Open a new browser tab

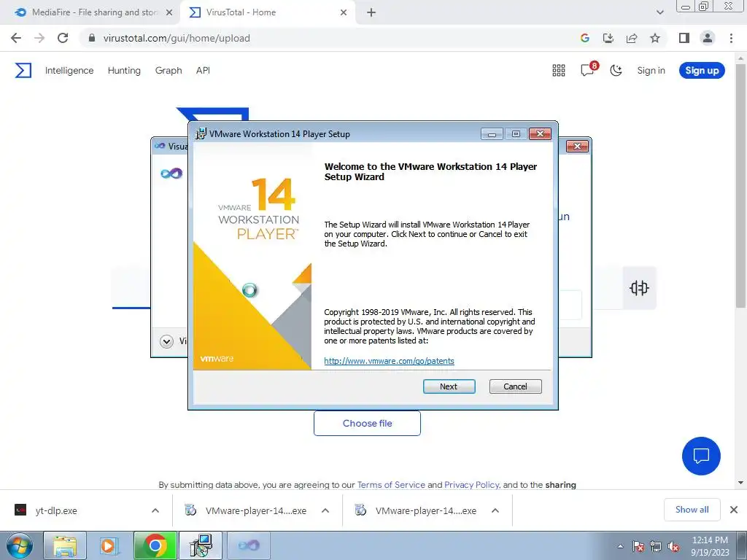point(371,12)
